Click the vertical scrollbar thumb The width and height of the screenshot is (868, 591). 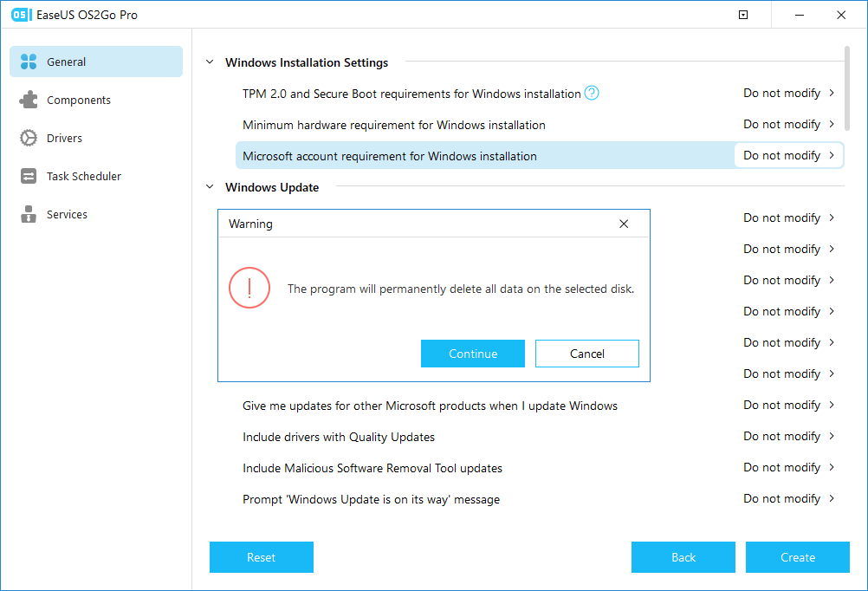[x=847, y=88]
